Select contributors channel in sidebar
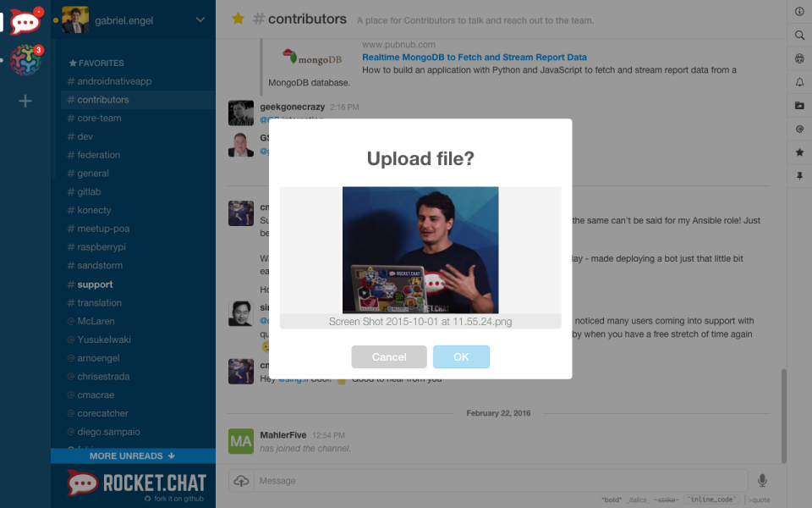Viewport: 812px width, 508px height. click(x=138, y=100)
